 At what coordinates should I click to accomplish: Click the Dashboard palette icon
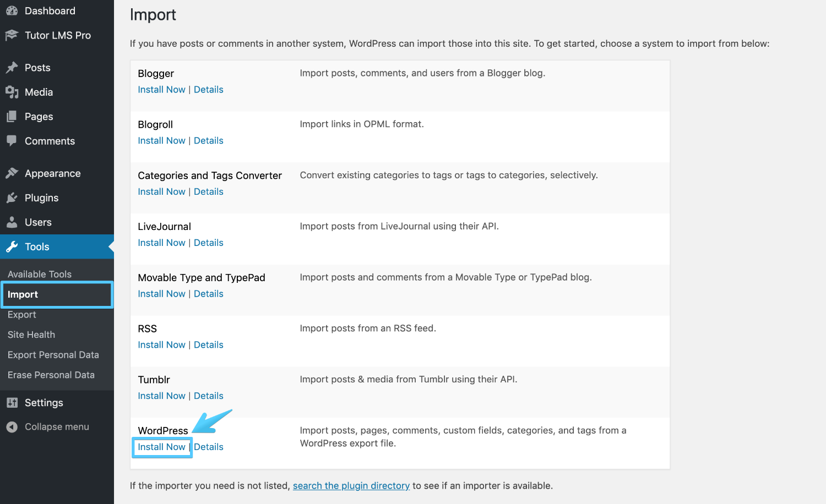pos(12,11)
